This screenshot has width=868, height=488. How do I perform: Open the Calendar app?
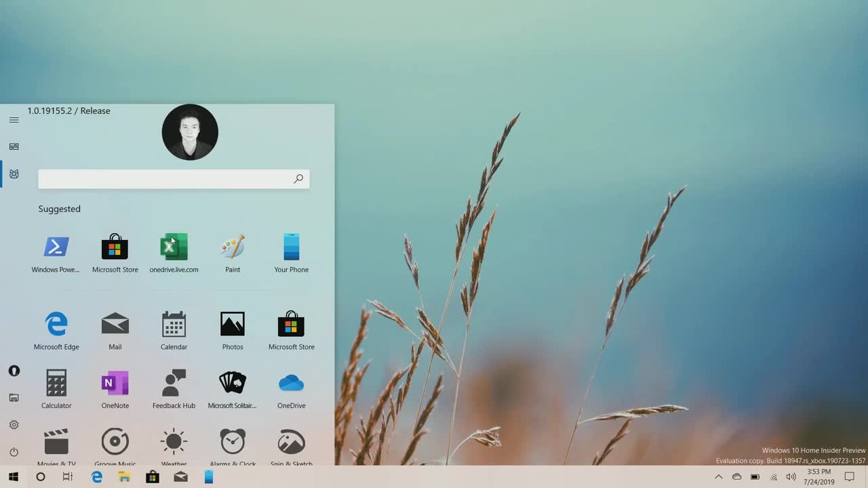pos(174,331)
